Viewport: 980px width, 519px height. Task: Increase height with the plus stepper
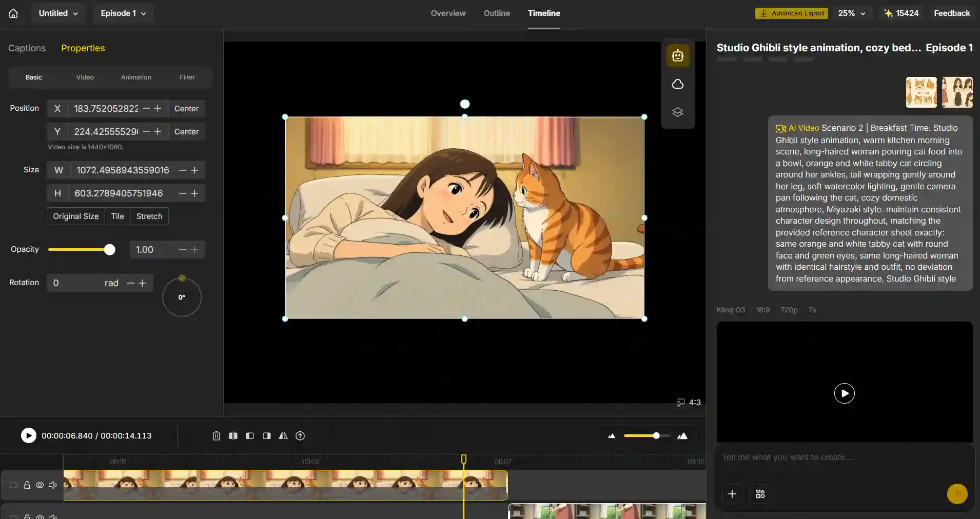tap(194, 193)
